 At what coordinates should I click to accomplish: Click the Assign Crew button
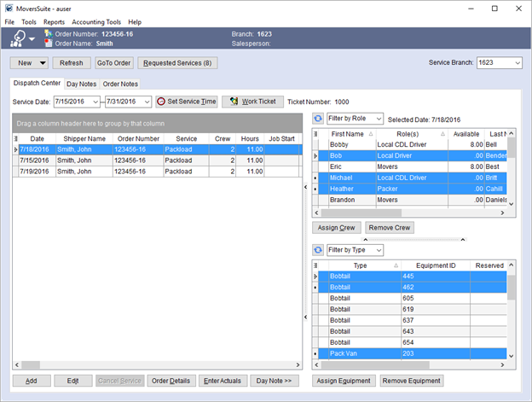coord(336,228)
